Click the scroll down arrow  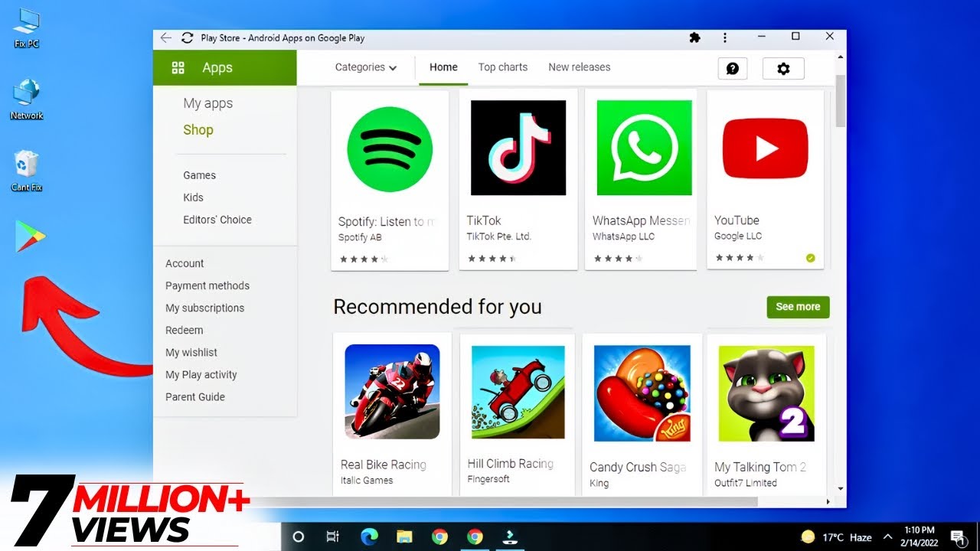[841, 488]
